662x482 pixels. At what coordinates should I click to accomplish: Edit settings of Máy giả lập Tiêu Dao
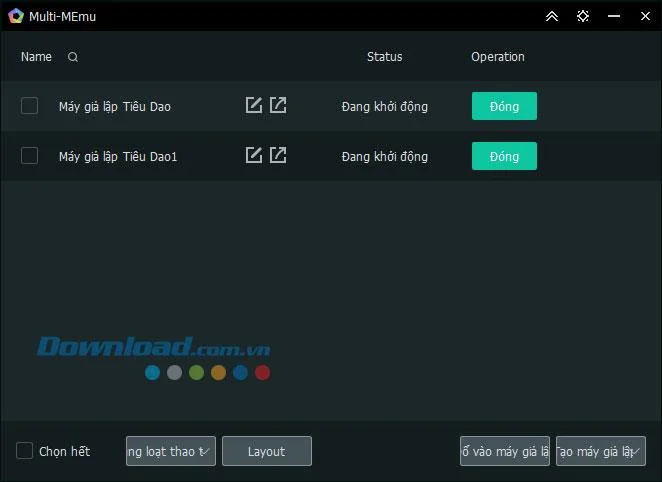pyautogui.click(x=254, y=105)
